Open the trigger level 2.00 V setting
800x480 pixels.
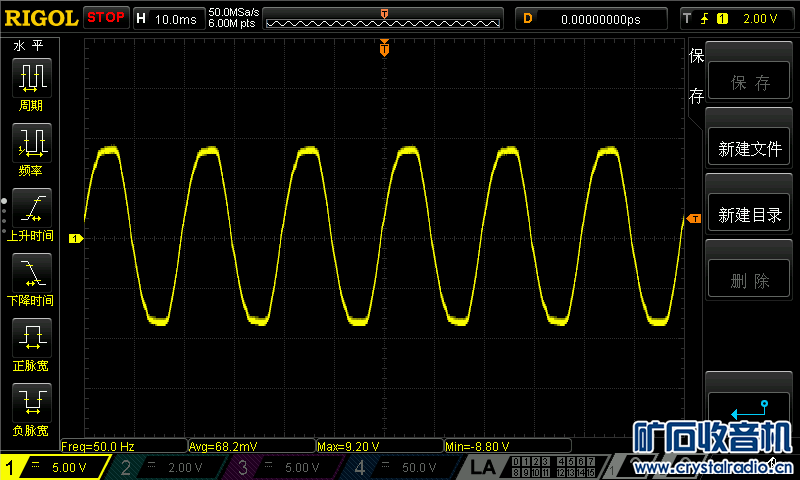(737, 18)
